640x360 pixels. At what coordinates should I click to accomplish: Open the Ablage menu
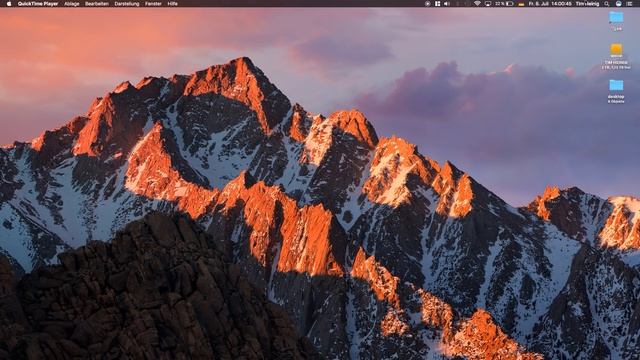(x=72, y=4)
